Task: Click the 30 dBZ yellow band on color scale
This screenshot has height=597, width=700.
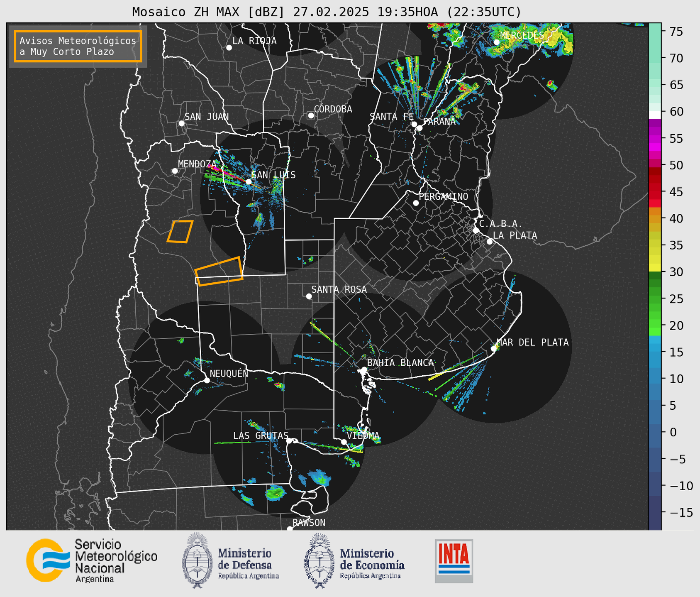Action: [x=655, y=268]
